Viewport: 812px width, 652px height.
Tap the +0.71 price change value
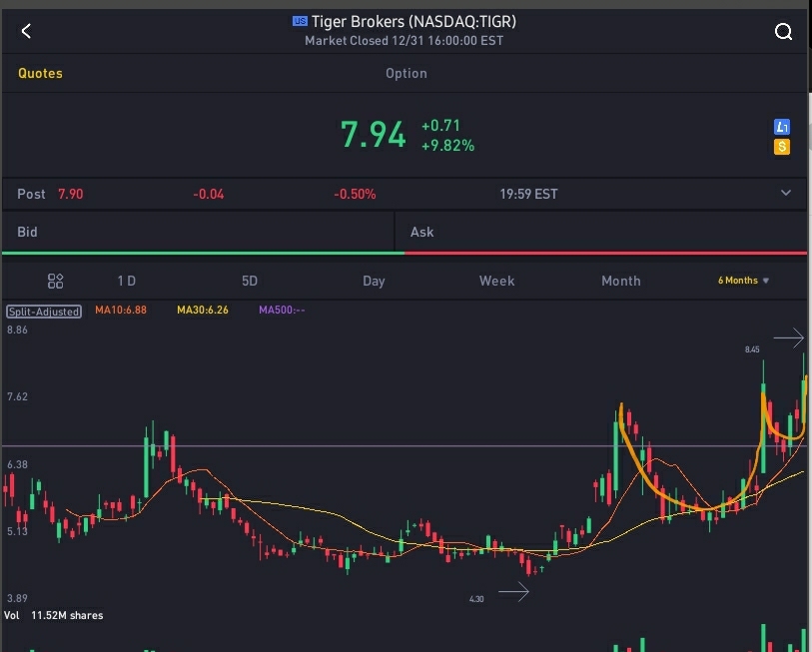(x=440, y=126)
